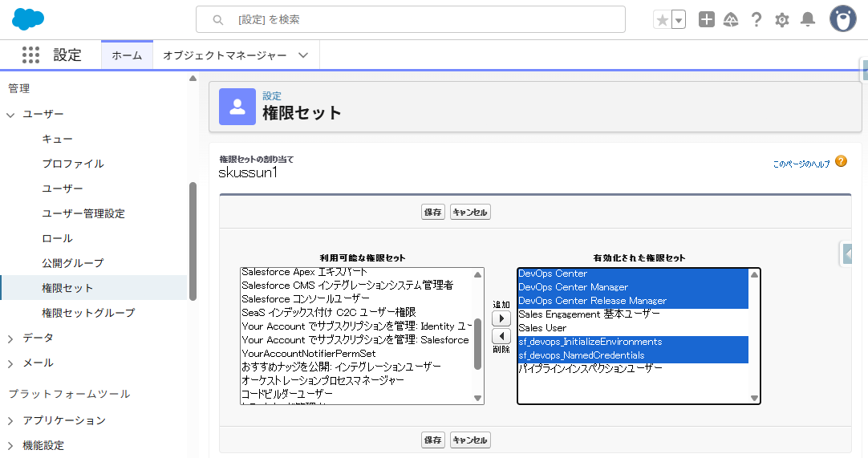Open ユーザー page in the sidebar
868x458 pixels.
pyautogui.click(x=62, y=188)
